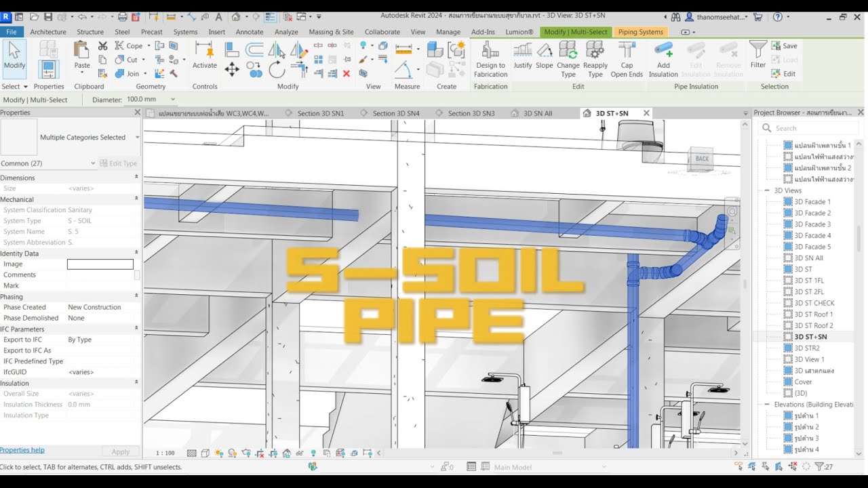868x488 pixels.
Task: Collapse the 3D Views tree node
Action: [x=767, y=190]
